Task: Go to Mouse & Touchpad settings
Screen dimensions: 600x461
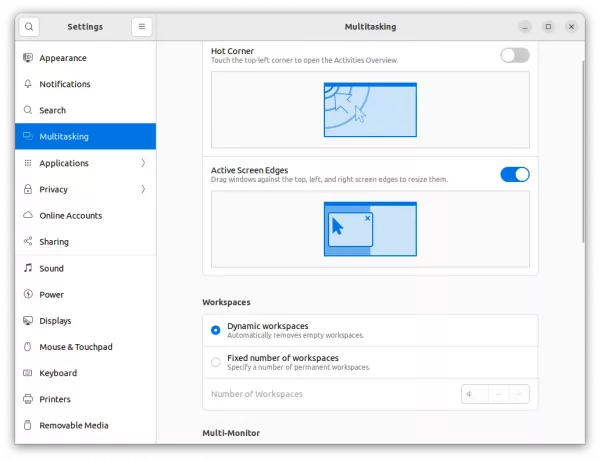Action: pos(85,347)
